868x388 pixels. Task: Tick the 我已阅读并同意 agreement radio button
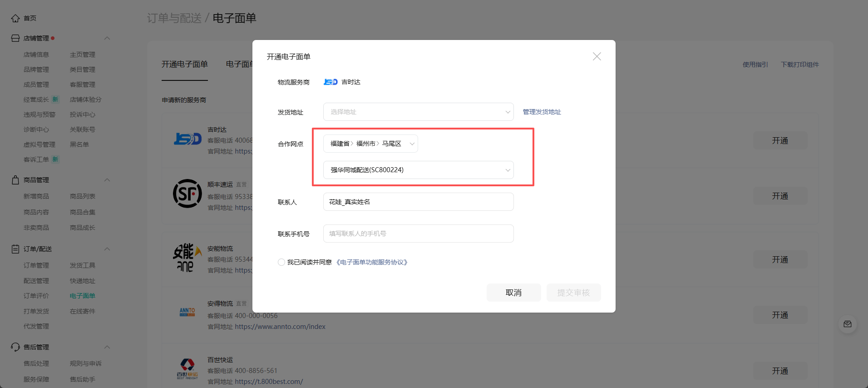[281, 262]
